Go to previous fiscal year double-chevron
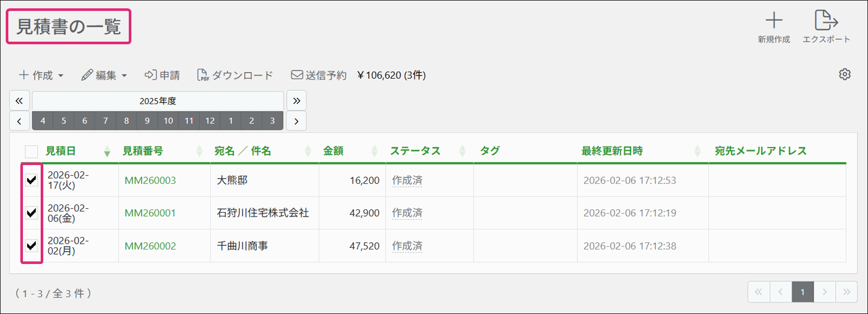 [19, 101]
